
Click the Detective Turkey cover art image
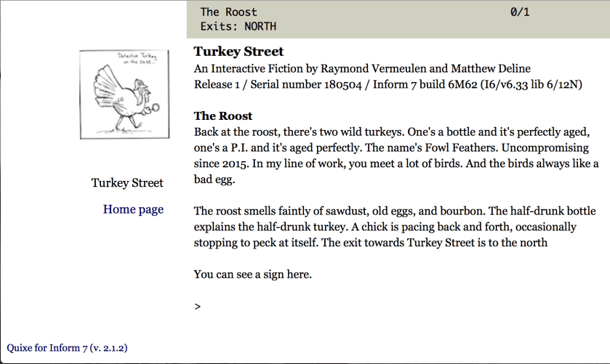pos(124,94)
